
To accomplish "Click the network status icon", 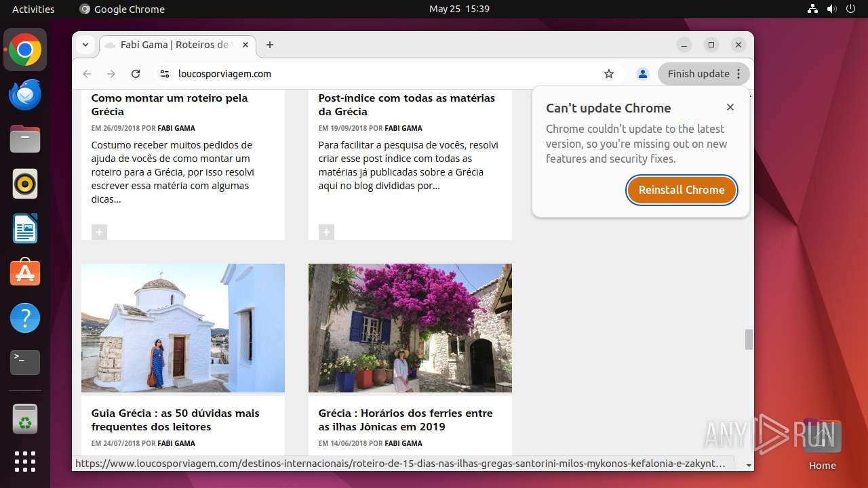I will [x=813, y=9].
